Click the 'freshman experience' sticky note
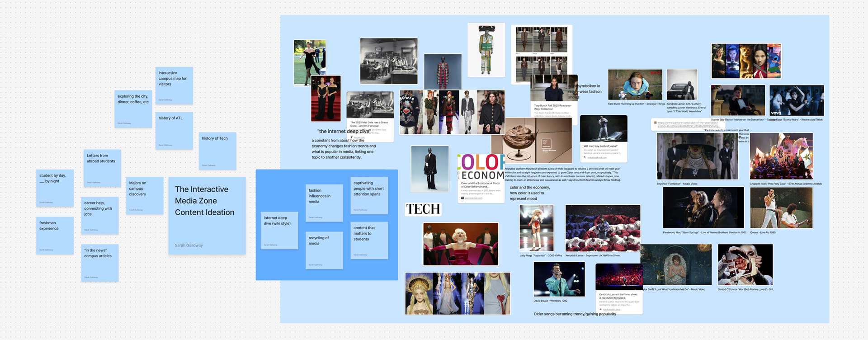This screenshot has height=340, width=868. point(55,236)
